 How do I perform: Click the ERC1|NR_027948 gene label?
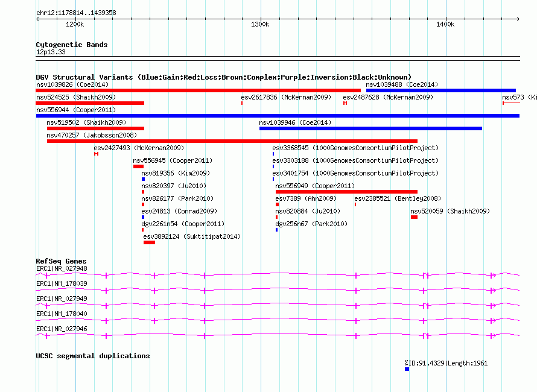tap(62, 269)
